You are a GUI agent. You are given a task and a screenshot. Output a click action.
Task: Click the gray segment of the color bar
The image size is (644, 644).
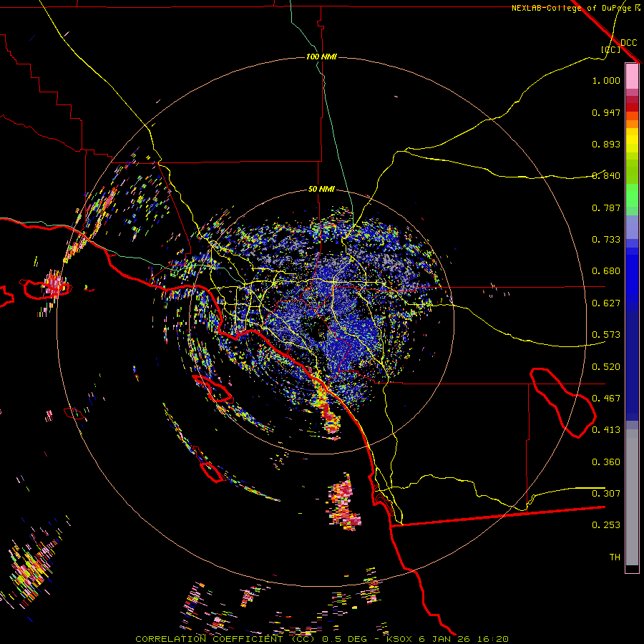pyautogui.click(x=632, y=497)
